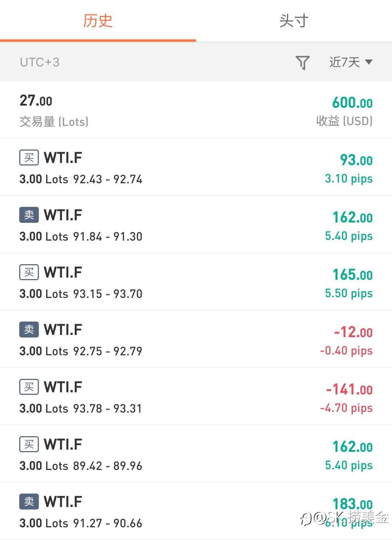This screenshot has height=540, width=392.
Task: Click the 买 icon of trade 89.42 - 89.96
Action: 29,444
